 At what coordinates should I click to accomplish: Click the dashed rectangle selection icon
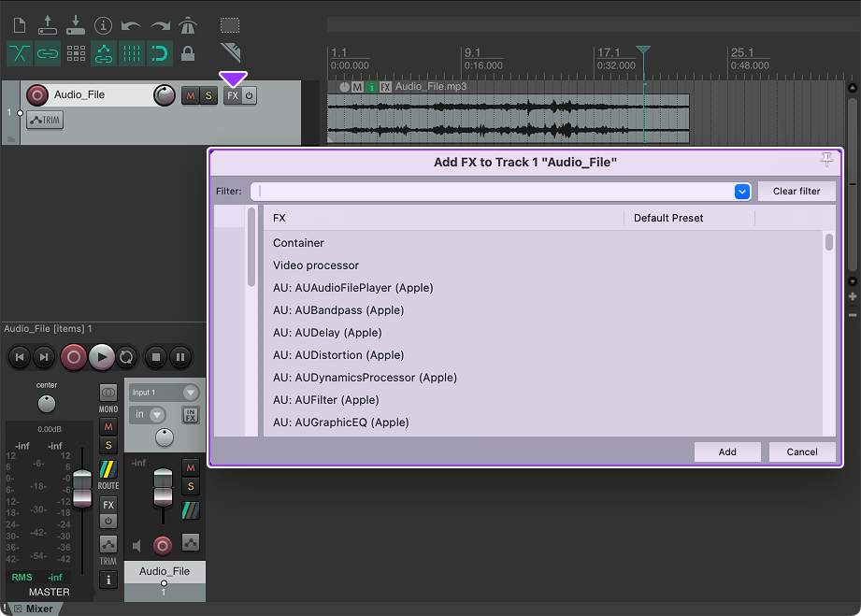click(230, 25)
